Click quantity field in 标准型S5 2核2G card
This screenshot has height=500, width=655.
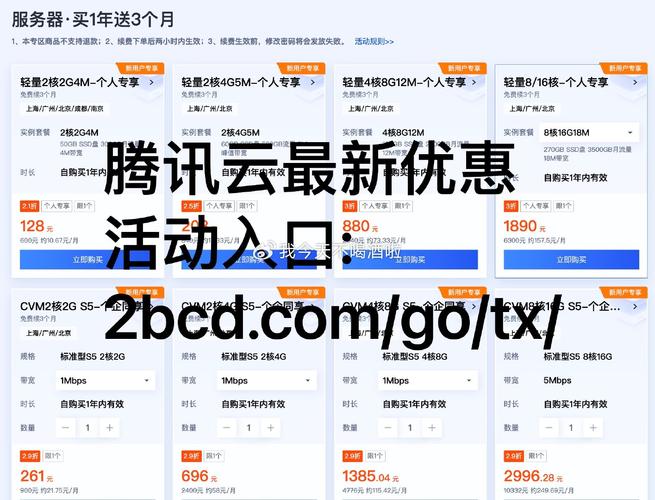[88, 428]
